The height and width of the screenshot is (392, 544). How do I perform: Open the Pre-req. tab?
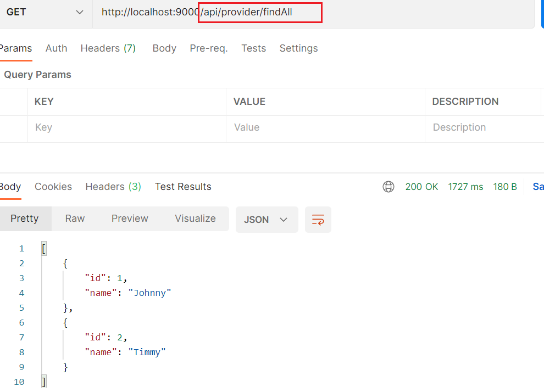point(209,48)
